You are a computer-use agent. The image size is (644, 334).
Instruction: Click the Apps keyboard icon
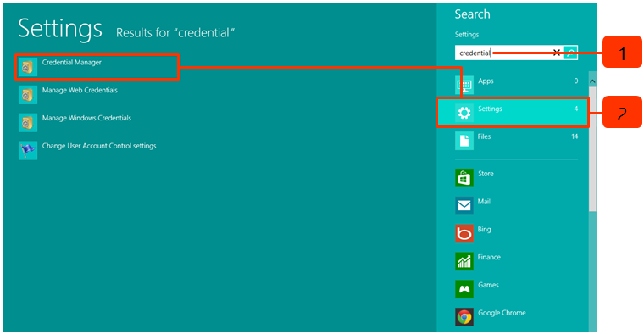coord(464,86)
